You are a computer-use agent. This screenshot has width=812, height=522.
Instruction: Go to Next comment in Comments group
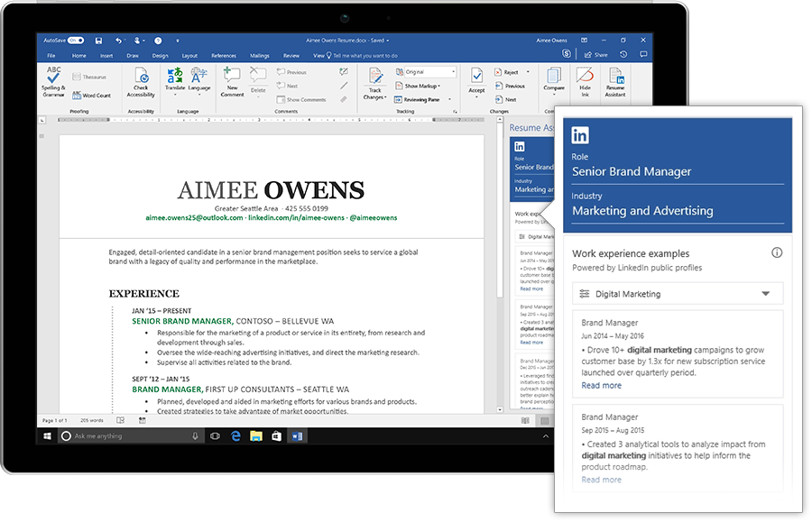pyautogui.click(x=288, y=86)
